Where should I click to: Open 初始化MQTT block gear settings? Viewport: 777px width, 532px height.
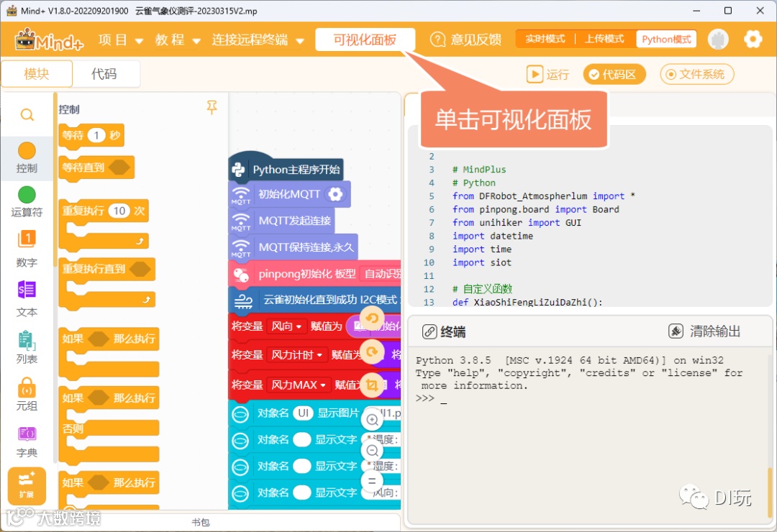click(x=335, y=194)
